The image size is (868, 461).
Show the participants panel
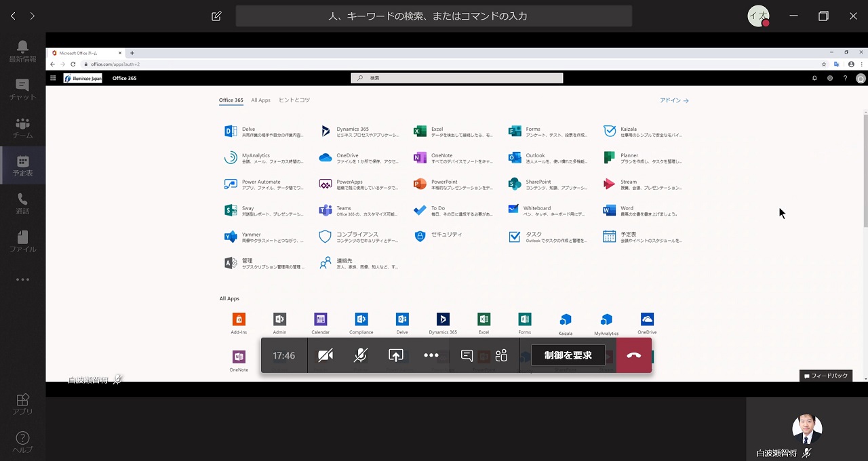click(502, 355)
